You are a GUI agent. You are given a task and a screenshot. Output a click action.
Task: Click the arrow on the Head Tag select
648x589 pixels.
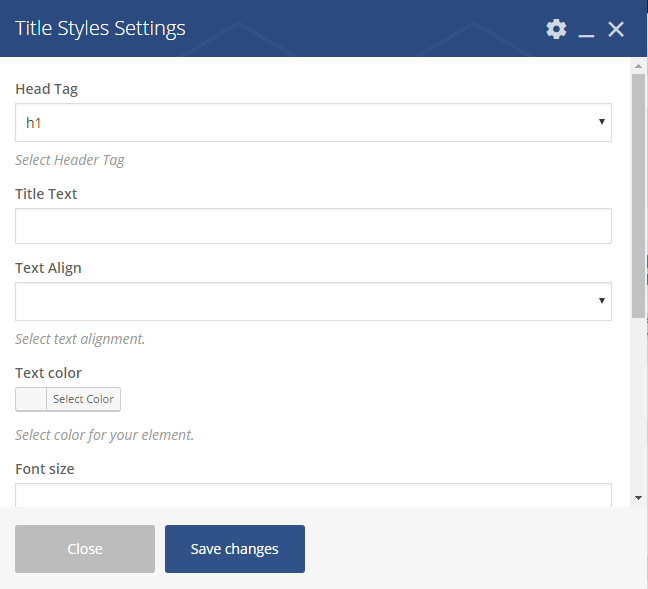pyautogui.click(x=601, y=122)
